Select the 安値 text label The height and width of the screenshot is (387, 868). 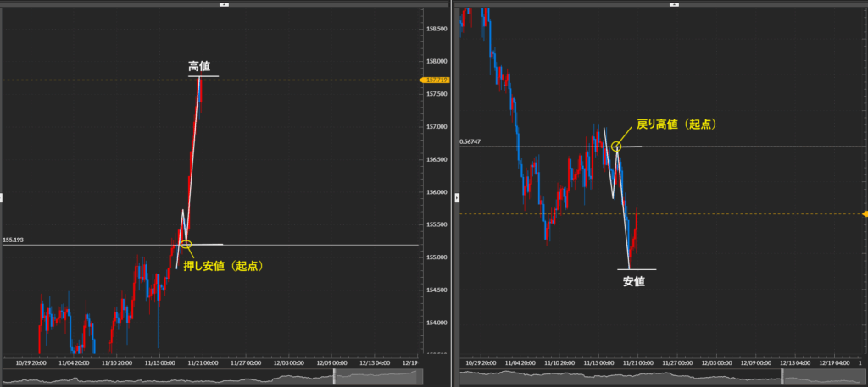pyautogui.click(x=634, y=281)
